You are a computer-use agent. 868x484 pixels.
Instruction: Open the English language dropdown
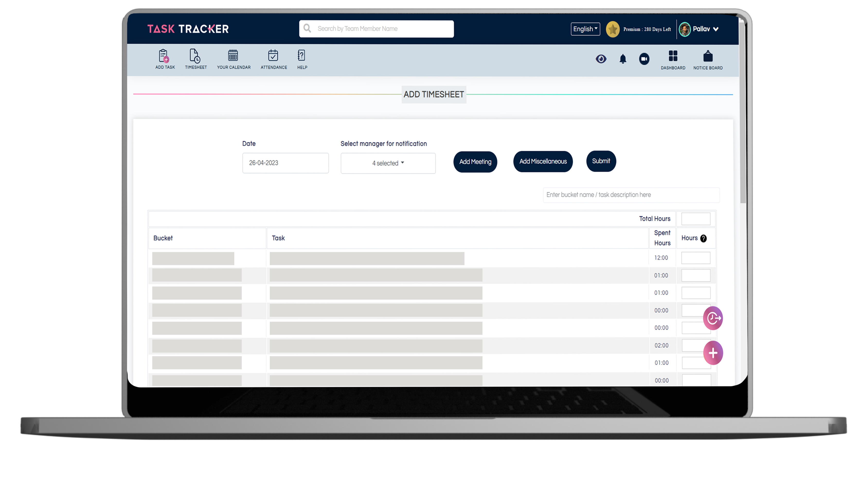click(585, 29)
